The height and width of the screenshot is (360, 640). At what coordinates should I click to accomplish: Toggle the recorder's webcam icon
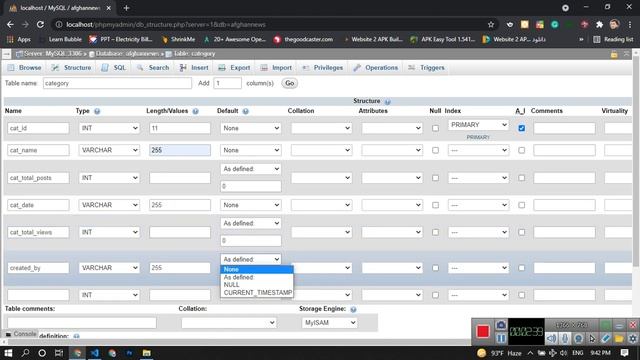[578, 338]
